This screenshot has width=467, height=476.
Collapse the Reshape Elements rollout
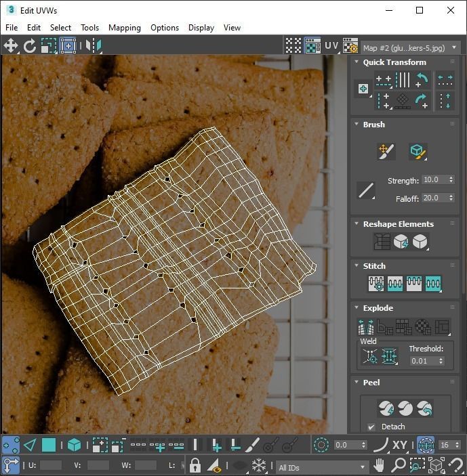[357, 223]
